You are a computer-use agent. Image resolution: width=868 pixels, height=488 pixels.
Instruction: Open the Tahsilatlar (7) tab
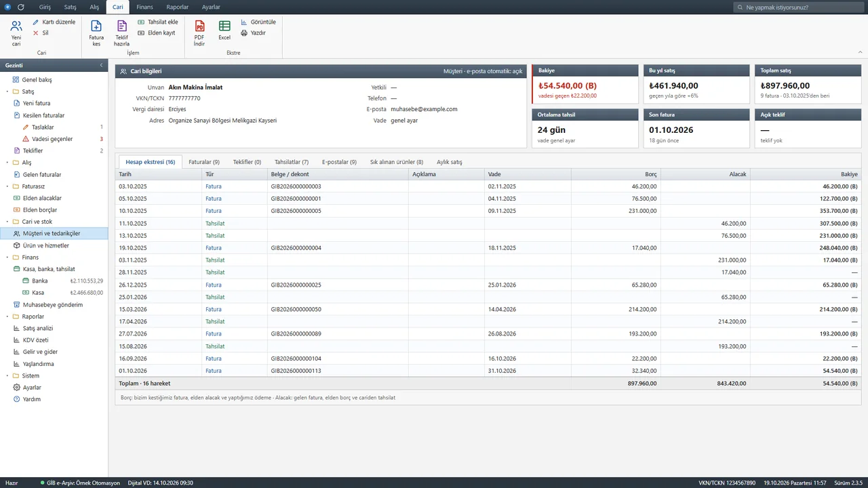click(292, 162)
